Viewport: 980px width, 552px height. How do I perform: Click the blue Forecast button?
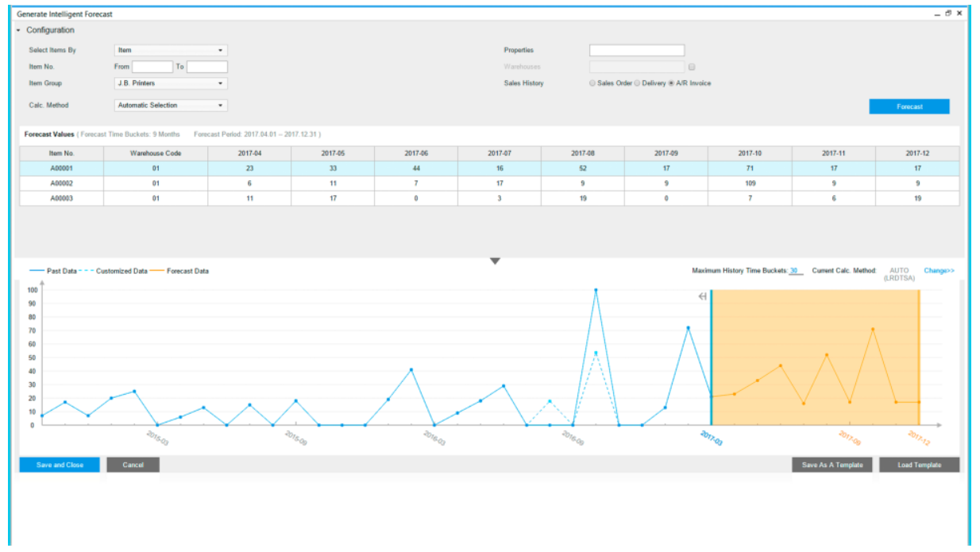point(909,106)
